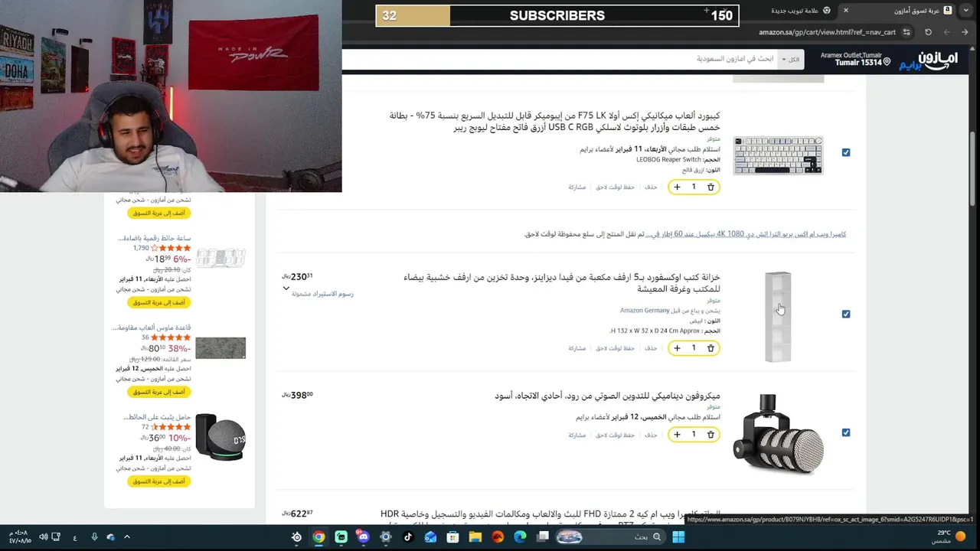The height and width of the screenshot is (551, 980).
Task: Click 'مشاركة' link for keyboard item
Action: tap(577, 187)
